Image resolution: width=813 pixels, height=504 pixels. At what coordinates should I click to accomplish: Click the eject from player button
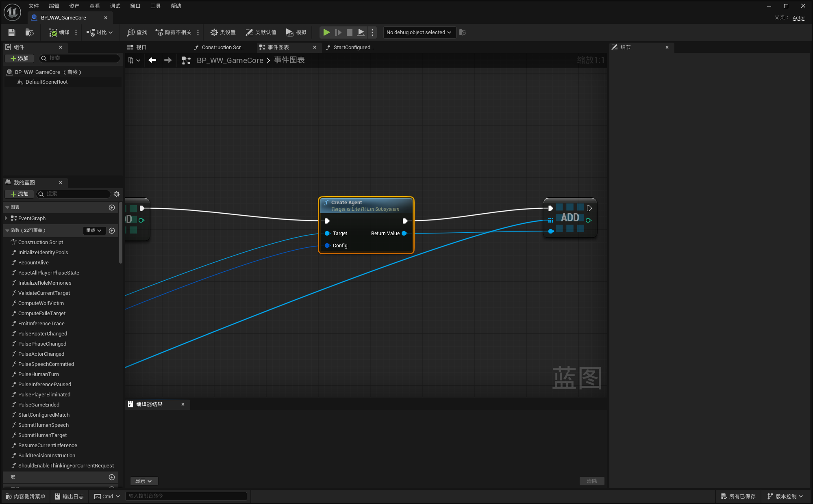[x=361, y=32]
